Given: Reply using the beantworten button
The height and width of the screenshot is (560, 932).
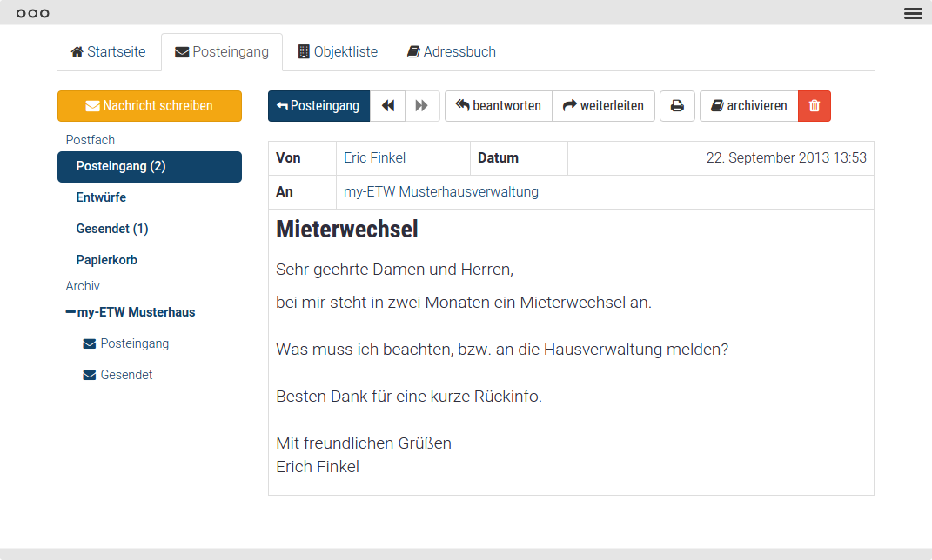Looking at the screenshot, I should [x=499, y=106].
